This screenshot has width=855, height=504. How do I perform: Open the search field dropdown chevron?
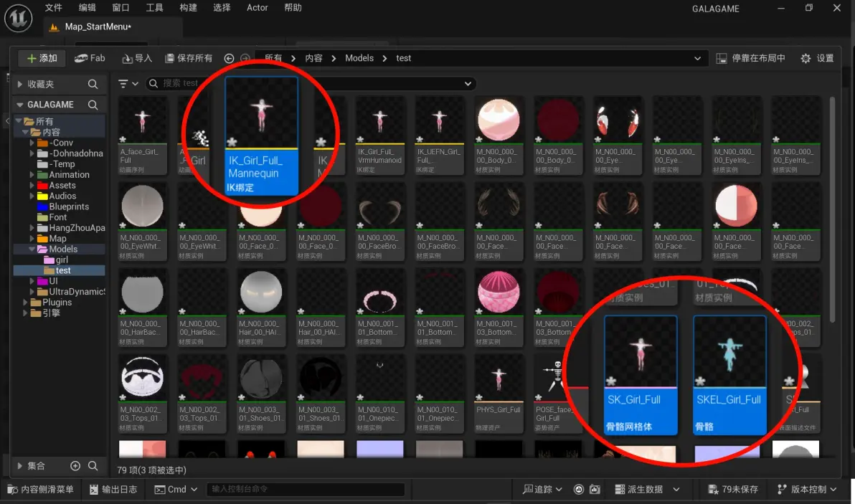468,83
